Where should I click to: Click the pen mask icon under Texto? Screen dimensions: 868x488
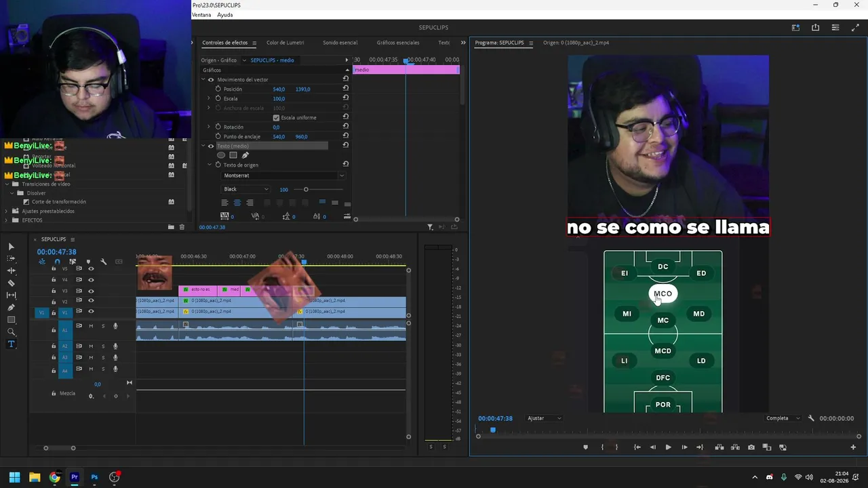[x=245, y=155]
